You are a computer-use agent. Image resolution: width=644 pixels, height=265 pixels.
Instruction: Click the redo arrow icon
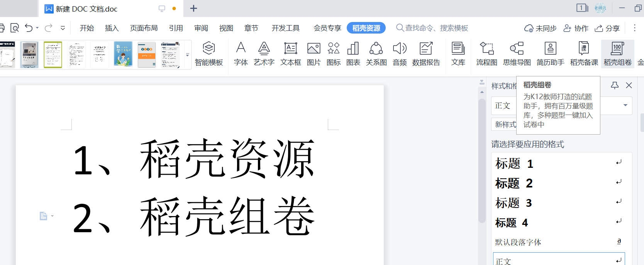click(48, 28)
